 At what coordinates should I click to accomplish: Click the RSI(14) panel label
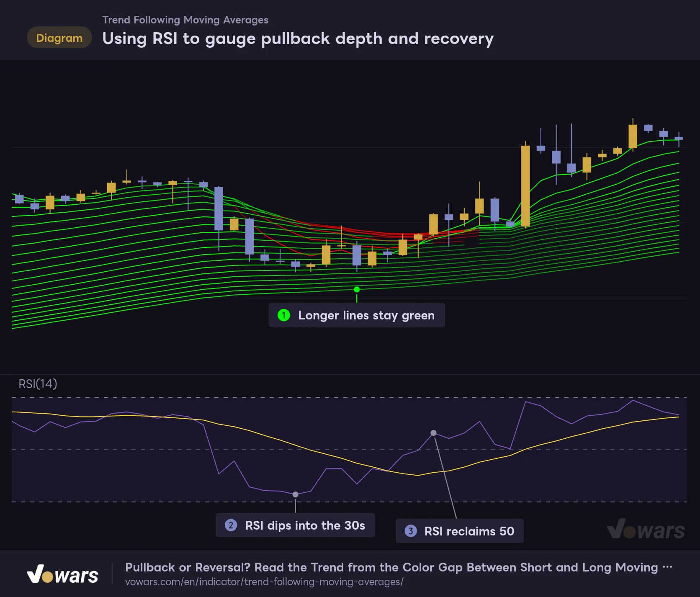coord(38,383)
